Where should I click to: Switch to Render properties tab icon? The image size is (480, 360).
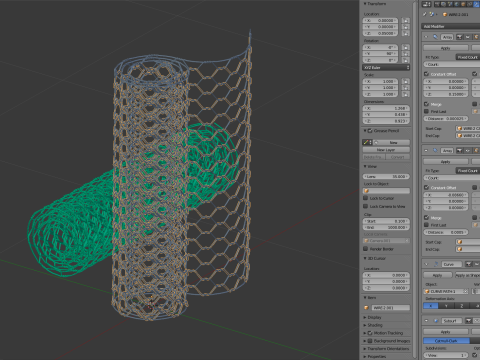click(x=438, y=4)
